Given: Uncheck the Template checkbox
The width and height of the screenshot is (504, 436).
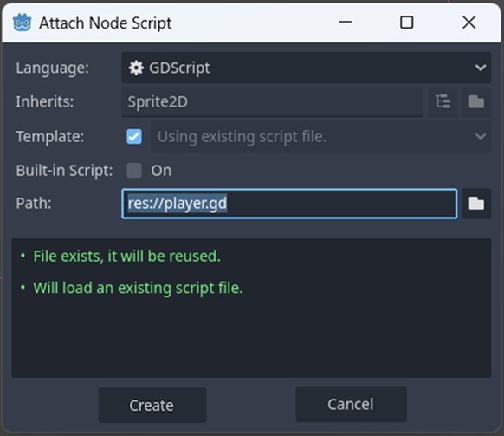Looking at the screenshot, I should pos(134,136).
